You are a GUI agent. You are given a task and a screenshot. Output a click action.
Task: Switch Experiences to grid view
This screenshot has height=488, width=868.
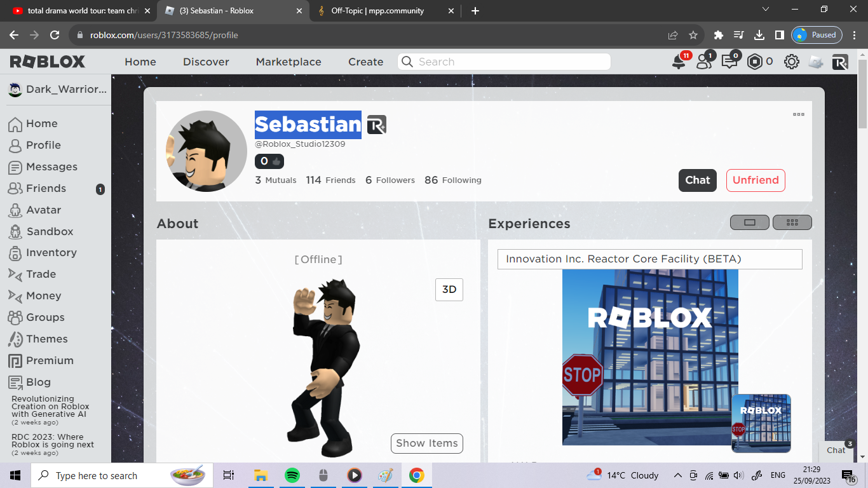792,222
